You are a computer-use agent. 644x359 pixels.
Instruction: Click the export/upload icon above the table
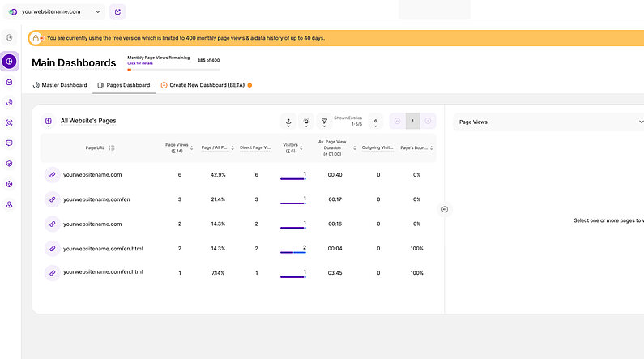pos(288,122)
